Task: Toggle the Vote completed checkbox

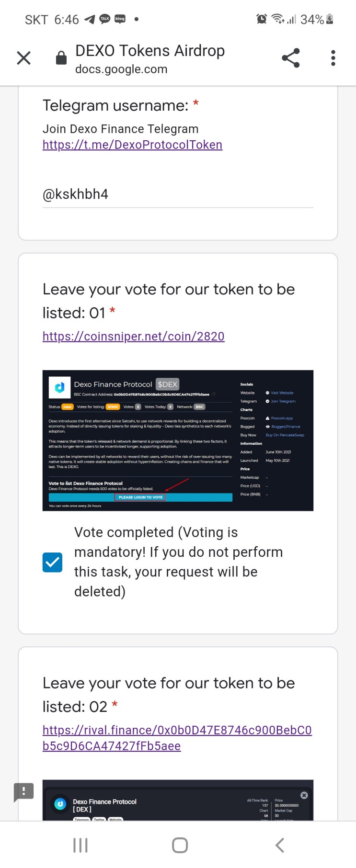Action: click(53, 562)
